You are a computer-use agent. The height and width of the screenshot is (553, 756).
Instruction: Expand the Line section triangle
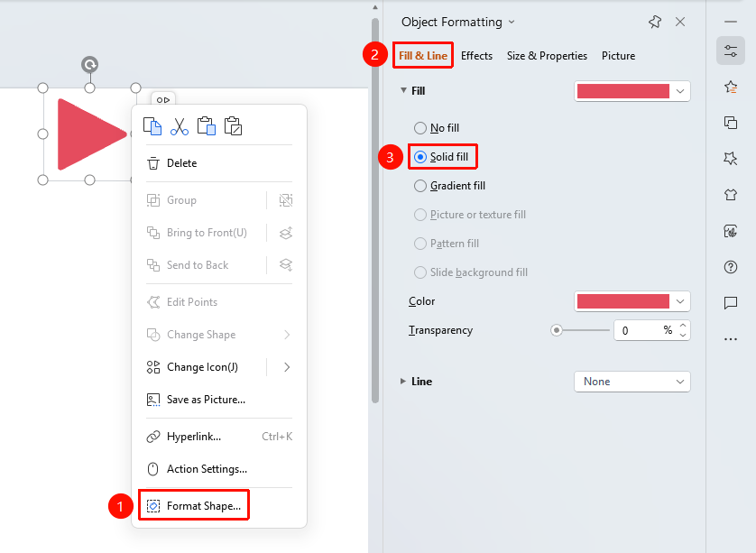point(403,382)
